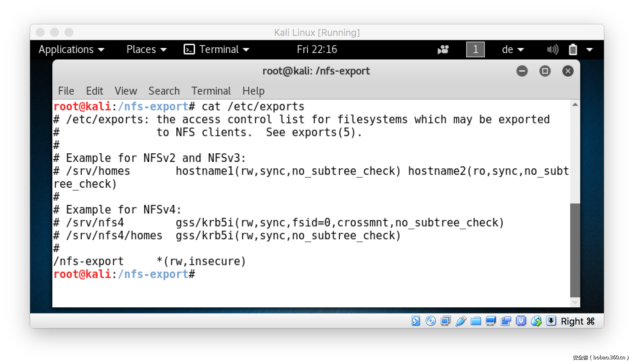Image resolution: width=634 pixels, height=364 pixels.
Task: Open the Edit menu
Action: pos(95,91)
